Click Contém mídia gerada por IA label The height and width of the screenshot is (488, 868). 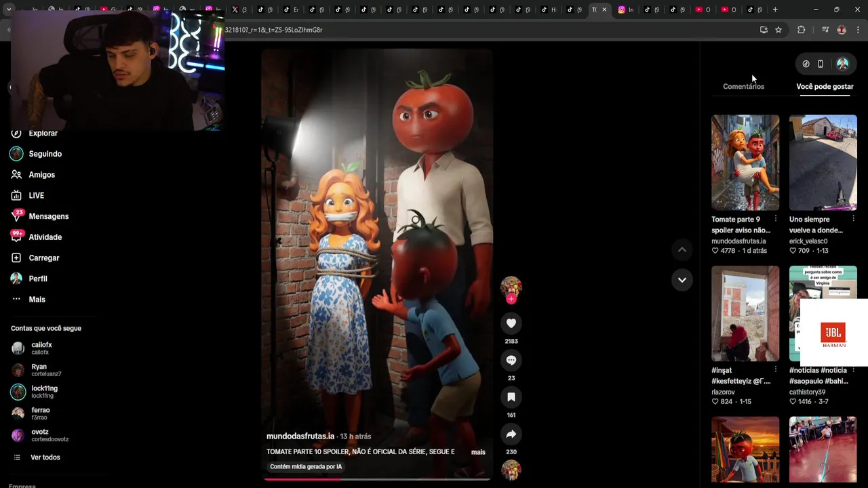[x=306, y=467]
